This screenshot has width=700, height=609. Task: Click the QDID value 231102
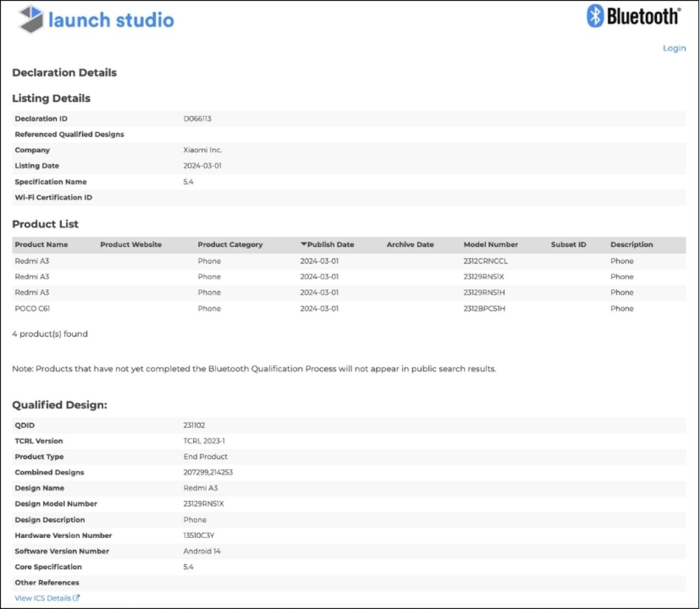194,425
